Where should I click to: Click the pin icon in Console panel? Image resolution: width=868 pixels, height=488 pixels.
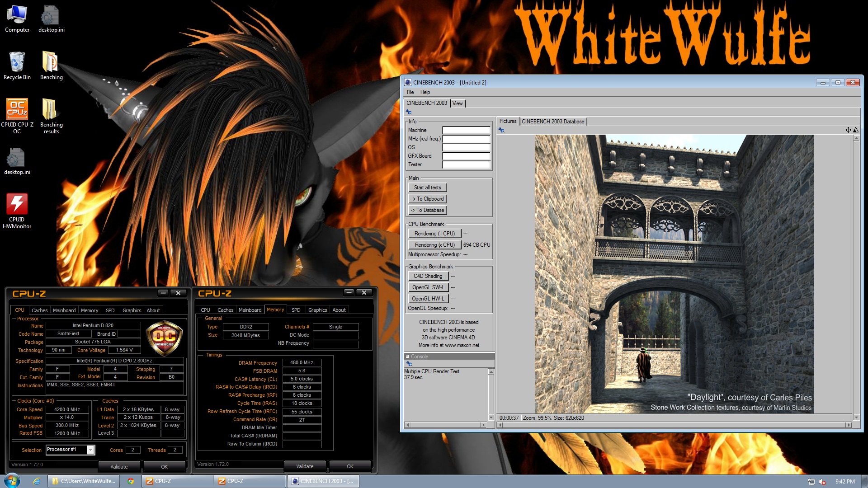[409, 364]
